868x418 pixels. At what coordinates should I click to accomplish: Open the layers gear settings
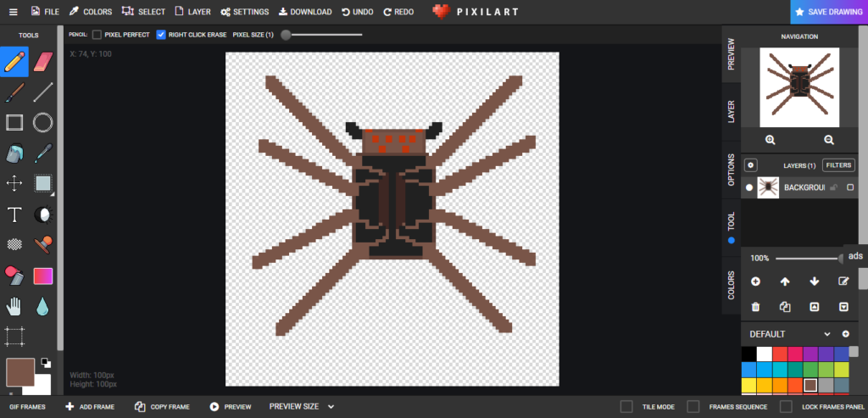(x=751, y=165)
